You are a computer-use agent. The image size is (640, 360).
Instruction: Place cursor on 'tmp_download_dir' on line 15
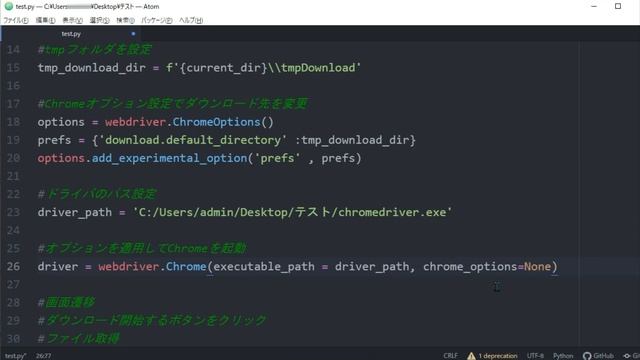[x=91, y=68]
